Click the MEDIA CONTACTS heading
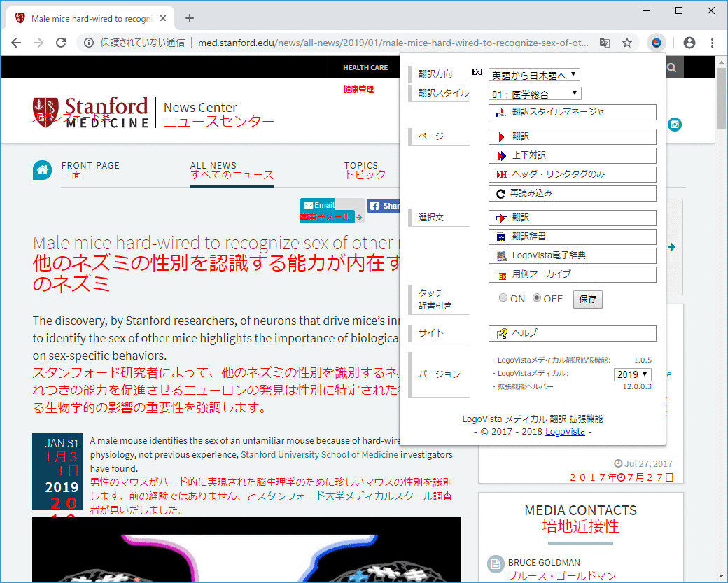 pos(580,510)
